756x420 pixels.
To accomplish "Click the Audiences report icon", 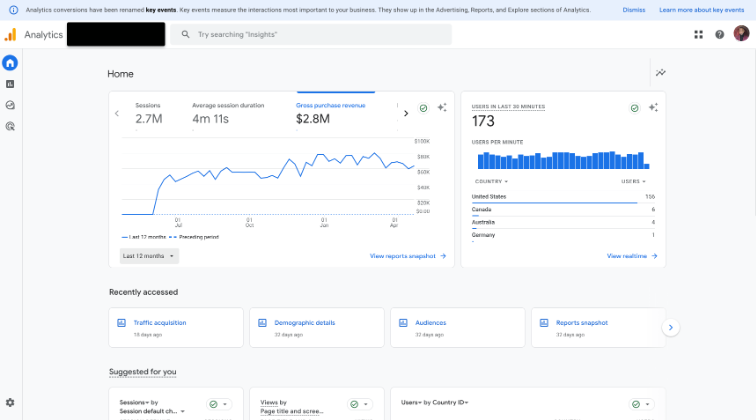I will click(403, 323).
